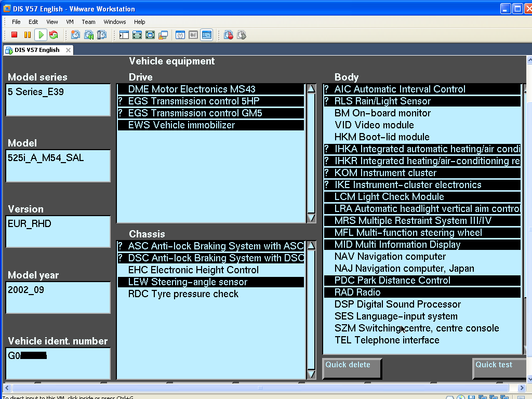Click the Model field 525i_A_M54_SAL
The height and width of the screenshot is (399, 532).
[x=58, y=166]
